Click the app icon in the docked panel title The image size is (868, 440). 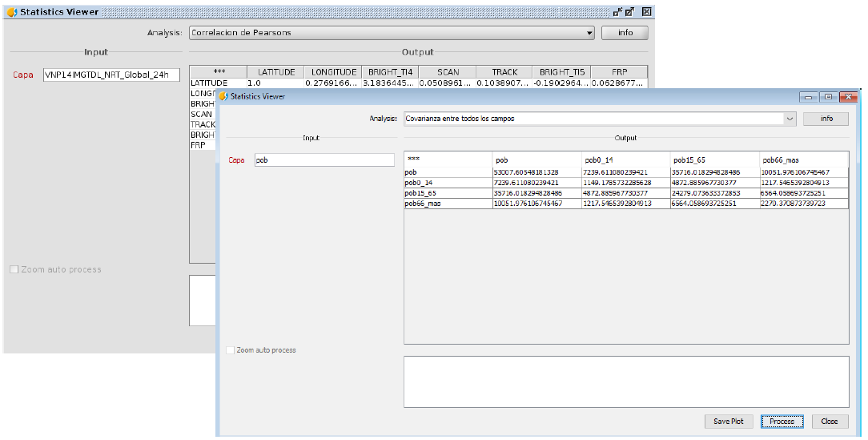pyautogui.click(x=11, y=12)
